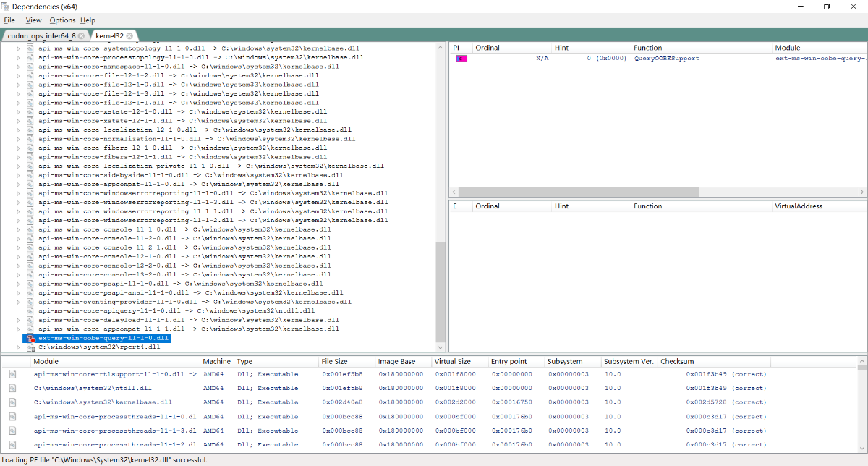Click the pink import icon in the QueryOOBESupport row

pyautogui.click(x=461, y=58)
